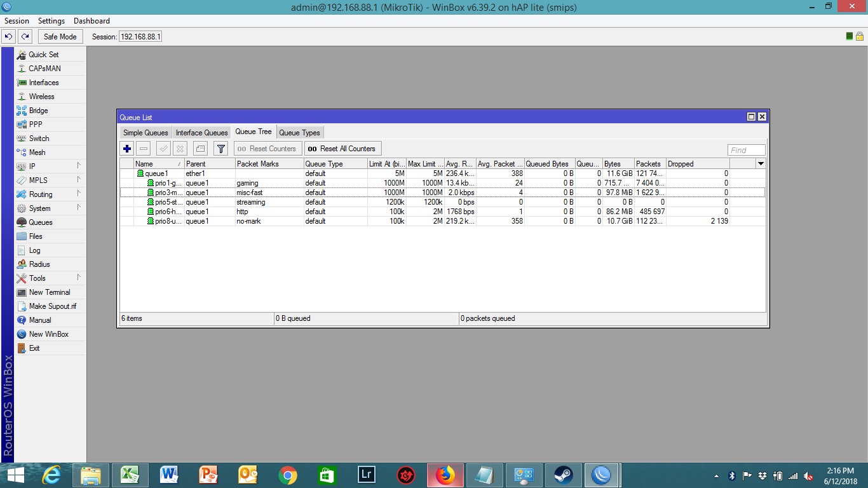The image size is (868, 488).
Task: Open Bridge in the sidebar
Action: pos(50,111)
